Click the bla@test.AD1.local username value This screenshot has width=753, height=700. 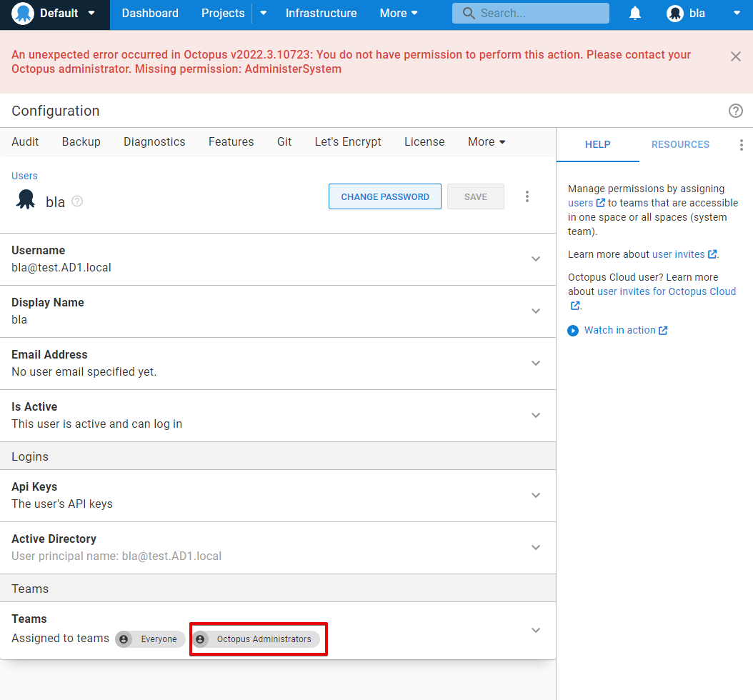point(61,267)
